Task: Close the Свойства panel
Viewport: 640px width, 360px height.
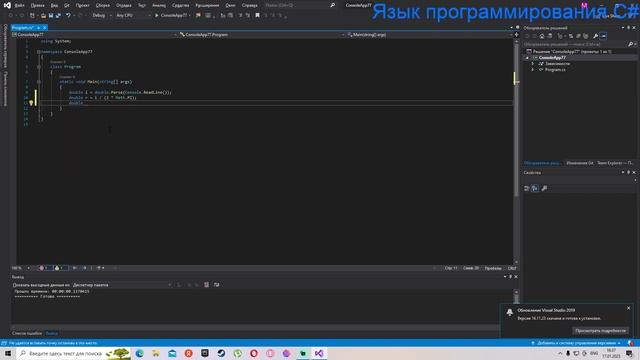Action: coord(634,173)
